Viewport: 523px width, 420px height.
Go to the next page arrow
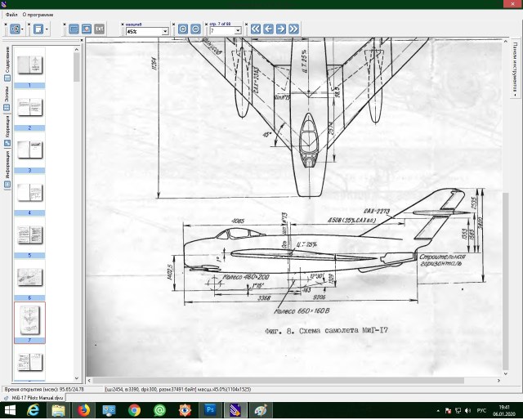click(x=280, y=29)
